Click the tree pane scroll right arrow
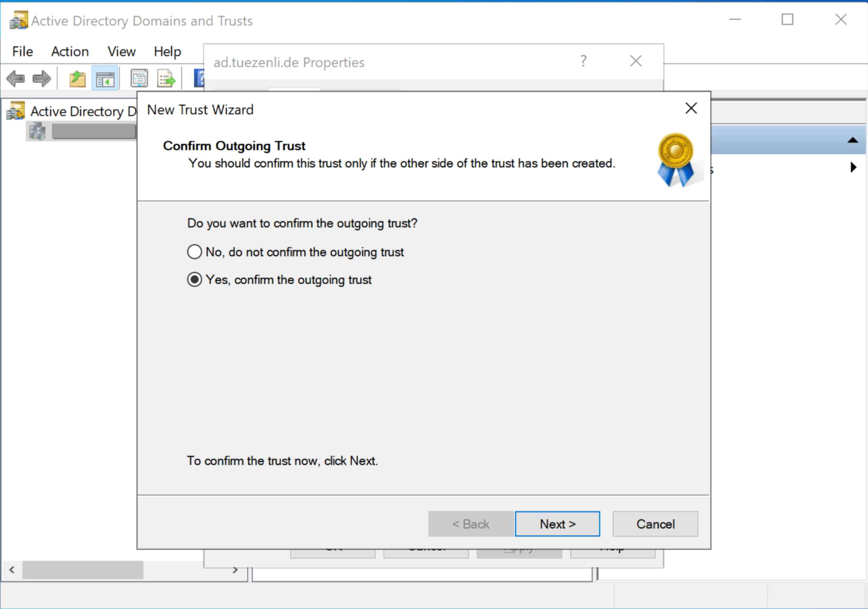This screenshot has height=609, width=868. 235,570
